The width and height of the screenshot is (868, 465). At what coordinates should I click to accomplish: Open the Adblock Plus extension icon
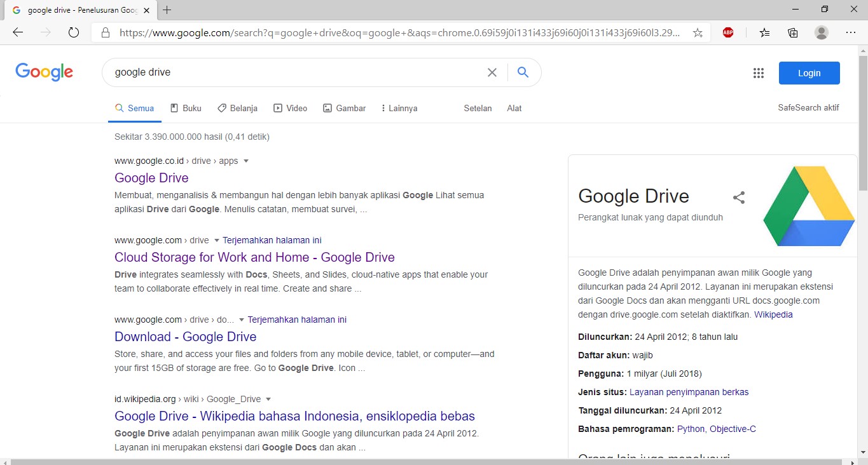pyautogui.click(x=728, y=32)
